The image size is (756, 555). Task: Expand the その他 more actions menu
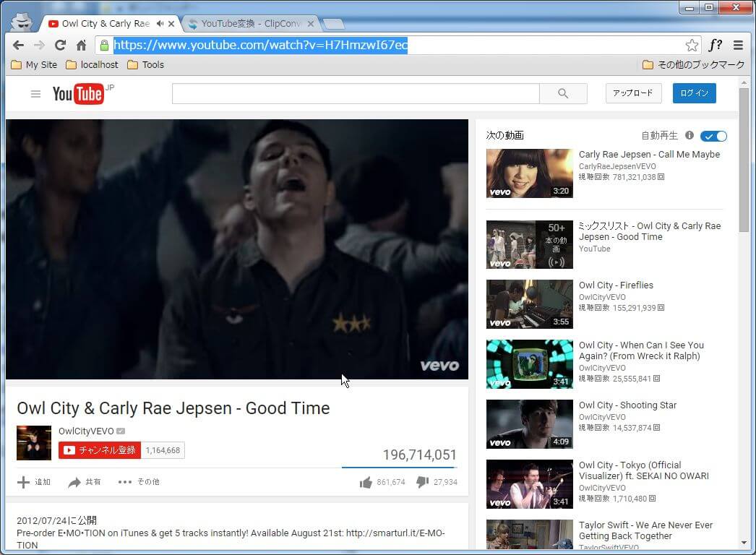(139, 482)
